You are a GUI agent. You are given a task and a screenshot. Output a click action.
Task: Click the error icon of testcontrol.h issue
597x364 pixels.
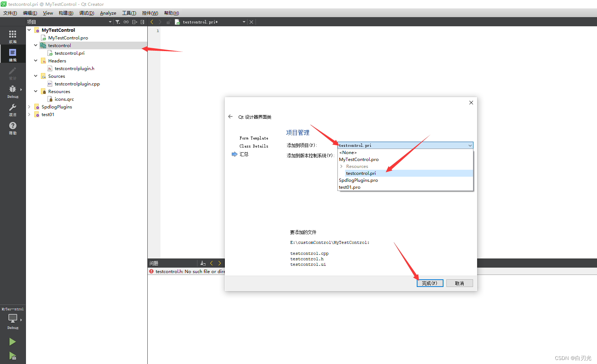coord(151,271)
